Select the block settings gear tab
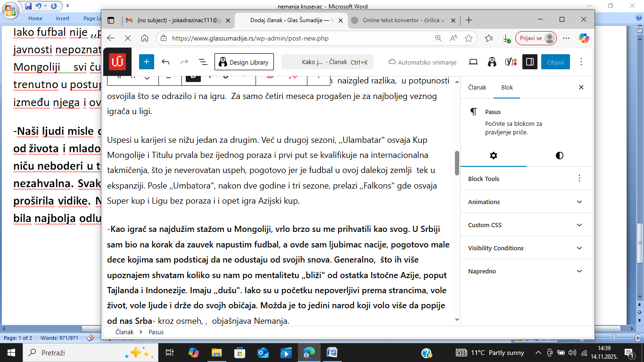The width and height of the screenshot is (644, 362). click(493, 156)
